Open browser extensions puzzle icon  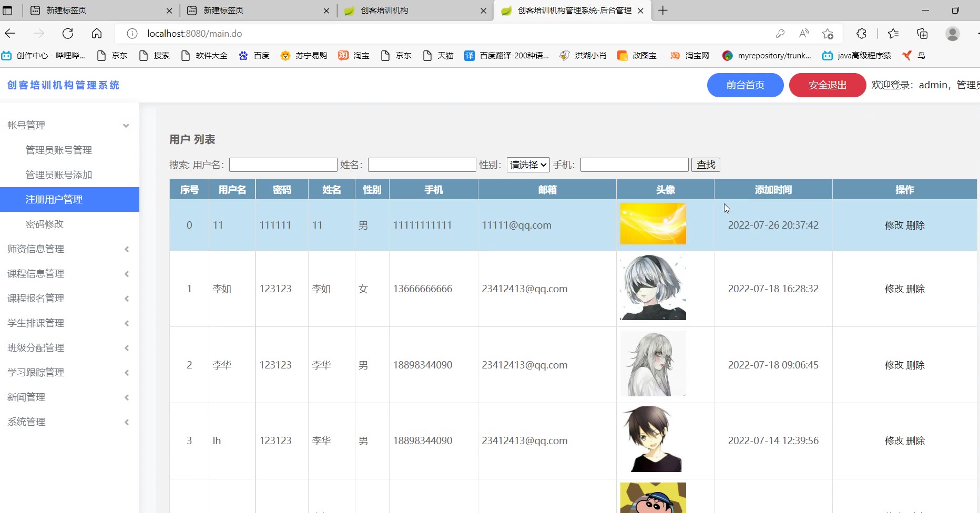pos(861,34)
